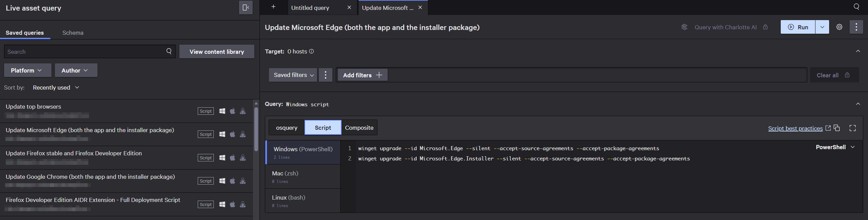Open the Run options dropdown arrow
This screenshot has width=868, height=220.
pos(822,27)
